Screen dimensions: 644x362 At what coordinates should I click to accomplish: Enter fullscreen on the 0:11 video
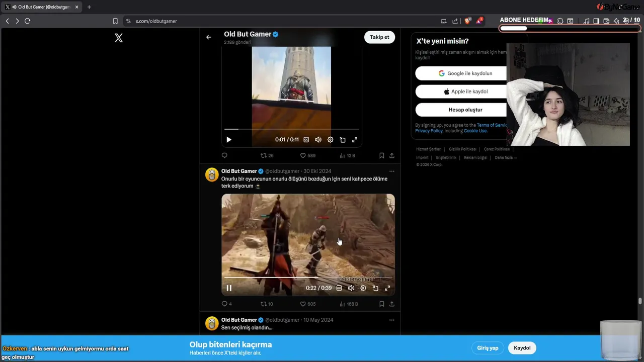tap(355, 140)
